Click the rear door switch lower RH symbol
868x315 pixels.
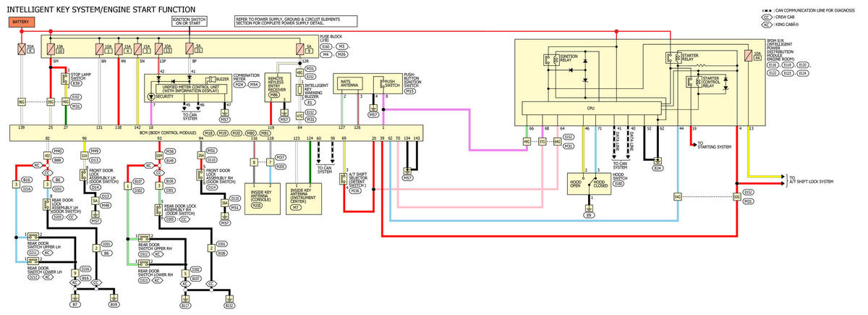143,264
